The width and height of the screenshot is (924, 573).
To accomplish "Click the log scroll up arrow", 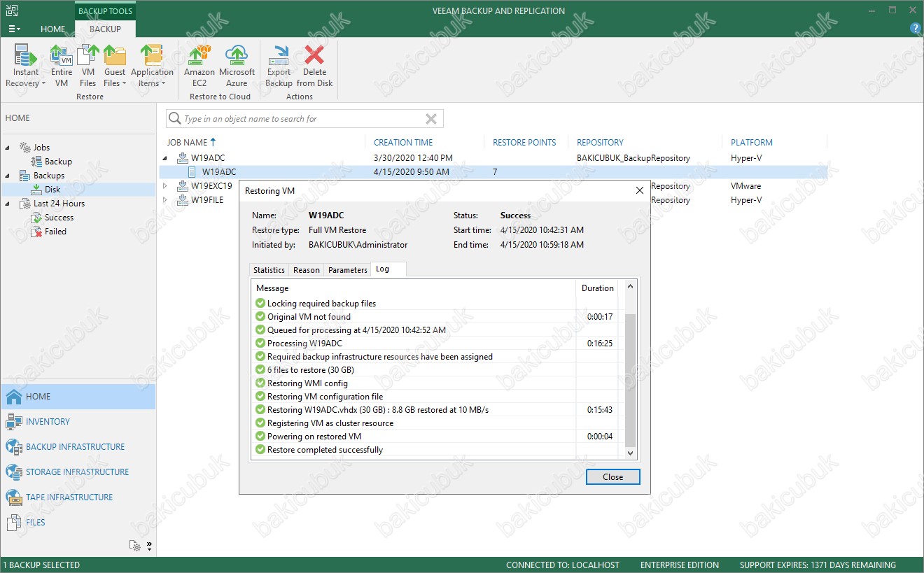I will [630, 287].
